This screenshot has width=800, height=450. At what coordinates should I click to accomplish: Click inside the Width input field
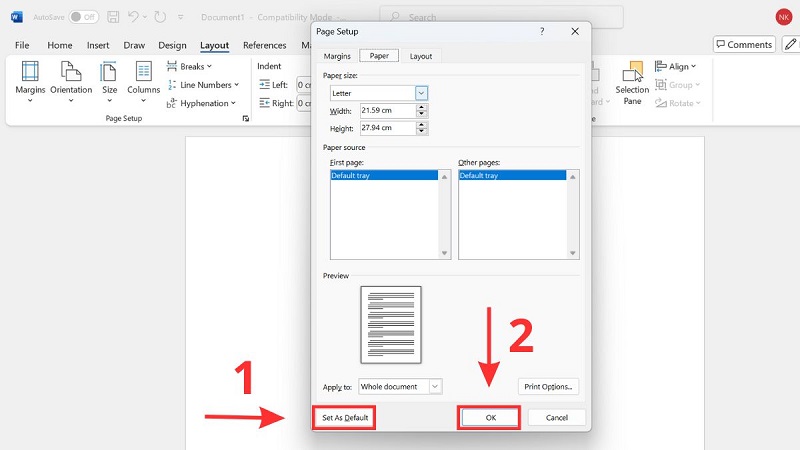pyautogui.click(x=388, y=110)
